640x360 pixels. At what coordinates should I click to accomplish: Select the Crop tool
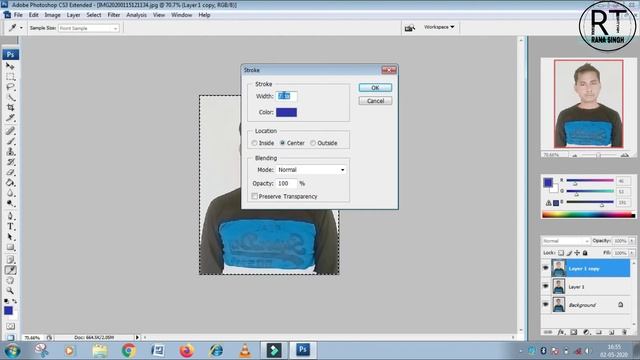[10, 107]
